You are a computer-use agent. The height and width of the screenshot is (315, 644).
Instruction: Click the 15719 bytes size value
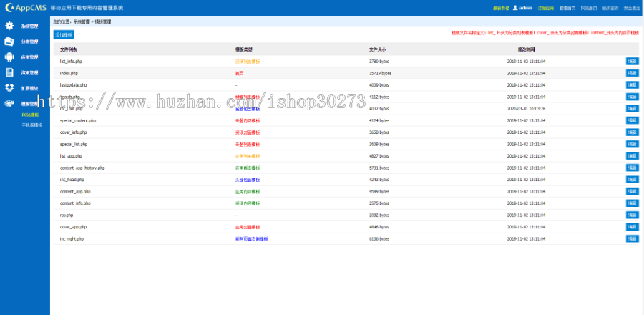pos(381,73)
